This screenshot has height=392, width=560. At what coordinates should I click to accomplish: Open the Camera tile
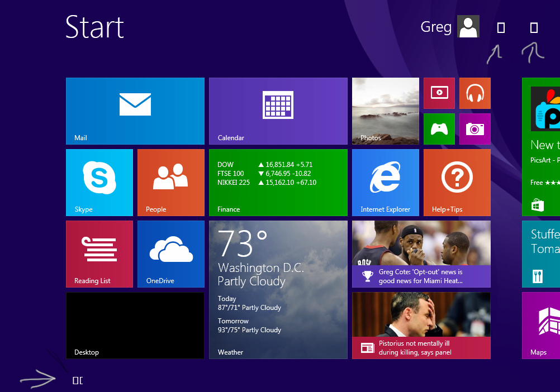click(474, 129)
